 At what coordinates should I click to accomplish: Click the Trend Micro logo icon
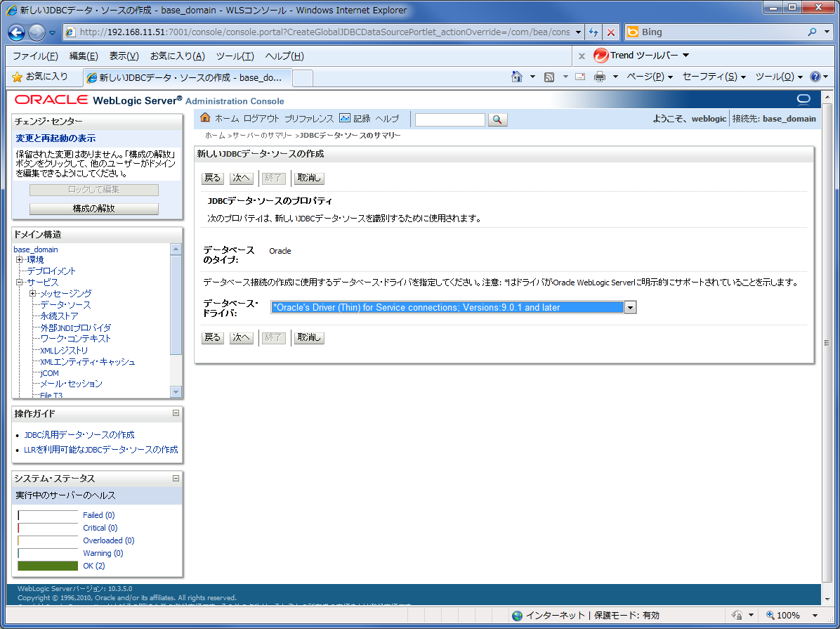(x=601, y=56)
